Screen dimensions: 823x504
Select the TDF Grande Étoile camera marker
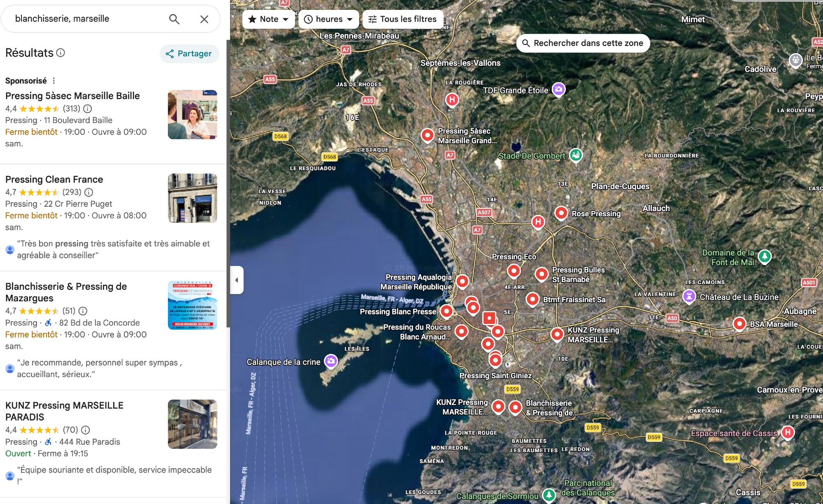(x=558, y=89)
